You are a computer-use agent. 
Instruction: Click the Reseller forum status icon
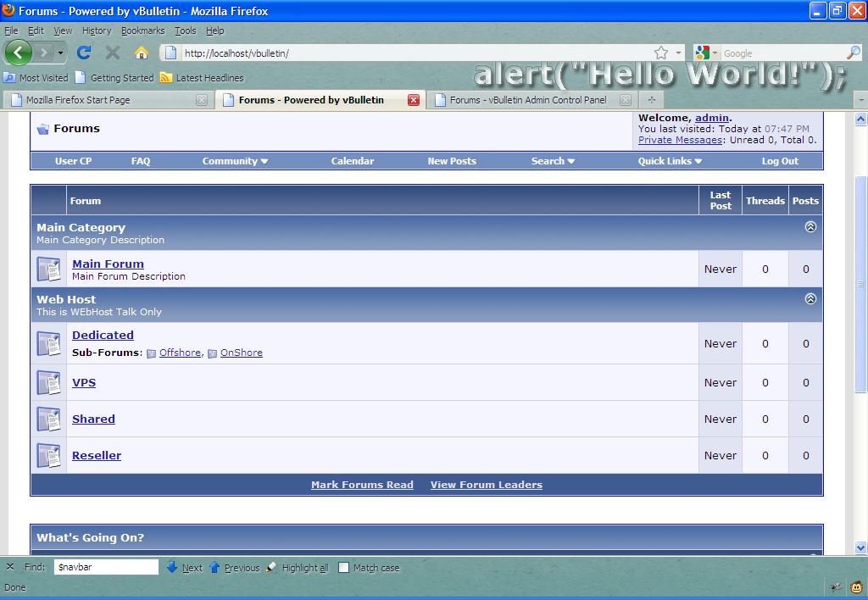[48, 456]
